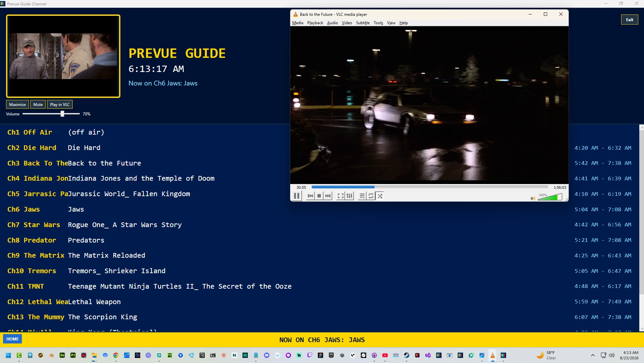Click the Play in VLC button
644x363 pixels.
tap(60, 105)
